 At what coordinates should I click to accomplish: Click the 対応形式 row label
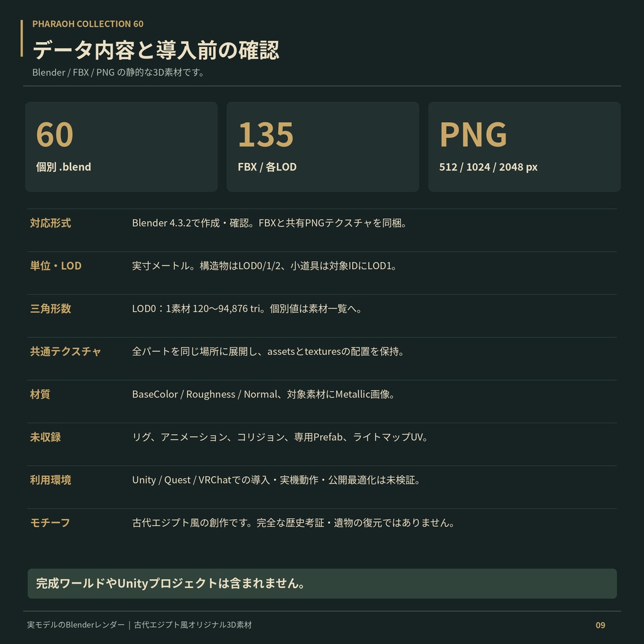(50, 223)
